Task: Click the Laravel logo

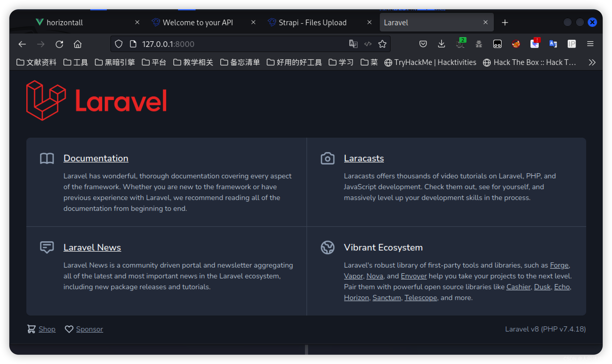Action: click(x=96, y=100)
